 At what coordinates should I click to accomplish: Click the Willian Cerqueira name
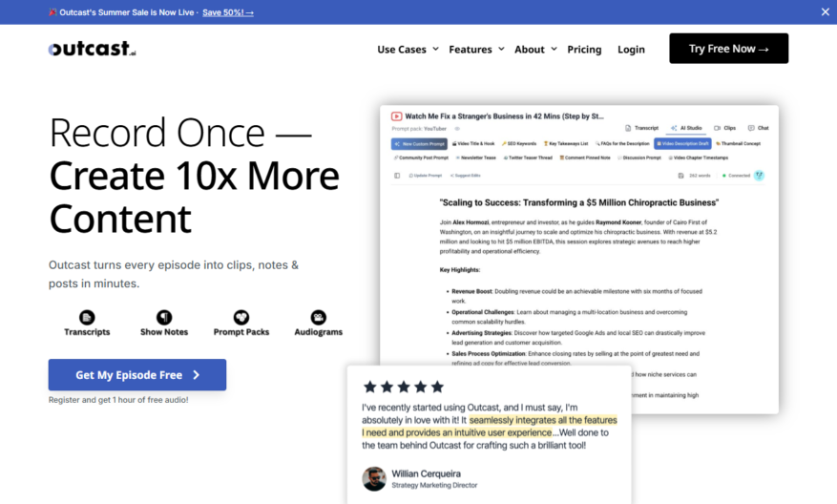pos(426,473)
